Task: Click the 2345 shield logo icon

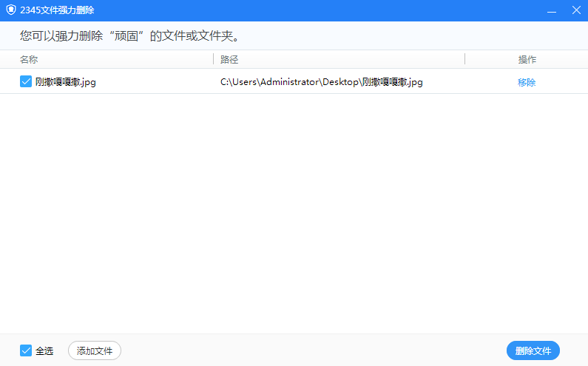Action: 10,10
